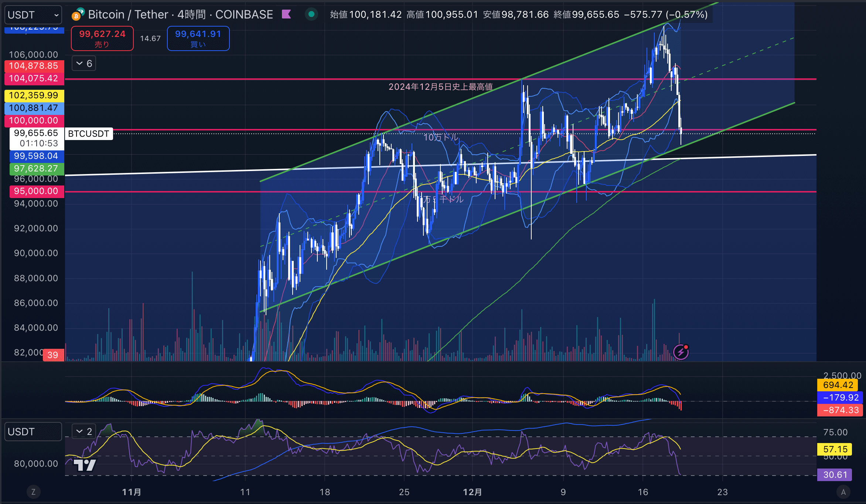Image resolution: width=866 pixels, height=504 pixels.
Task: Click the 9 date label on time axis
Action: click(563, 492)
